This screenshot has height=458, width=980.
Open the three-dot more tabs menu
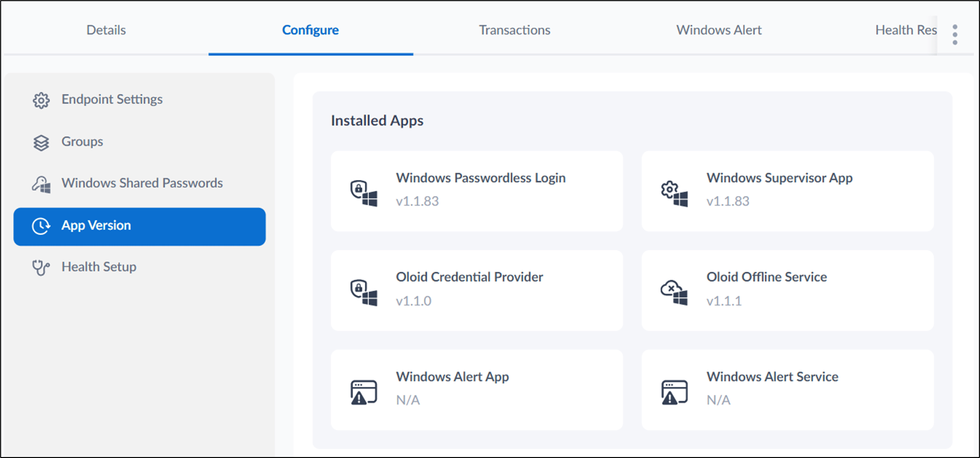point(955,35)
